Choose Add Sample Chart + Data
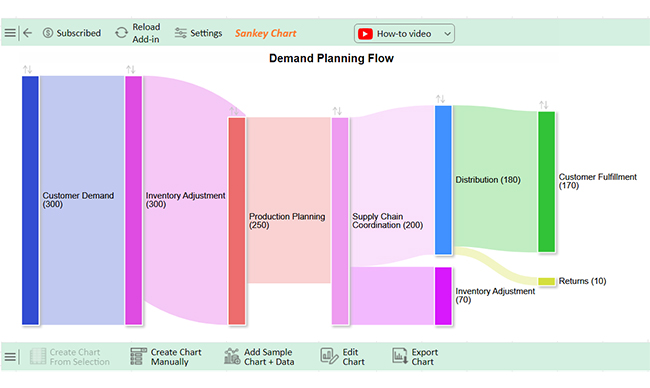Image resolution: width=650 pixels, height=388 pixels. pyautogui.click(x=269, y=356)
